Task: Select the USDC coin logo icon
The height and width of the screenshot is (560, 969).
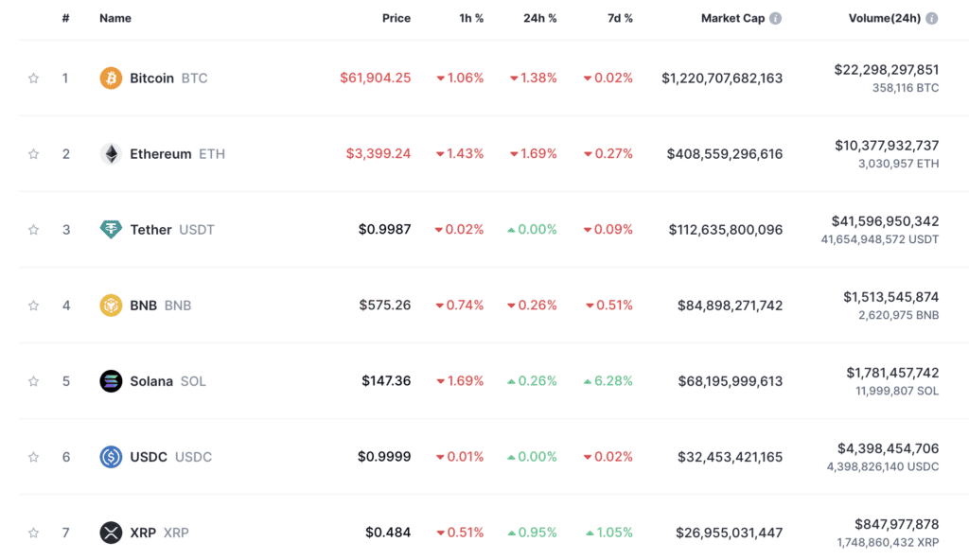Action: click(x=113, y=456)
